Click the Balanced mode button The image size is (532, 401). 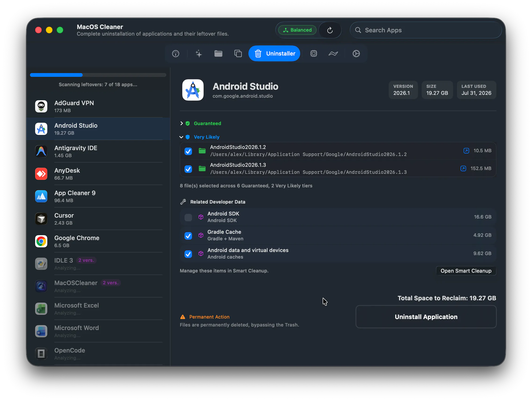[297, 30]
